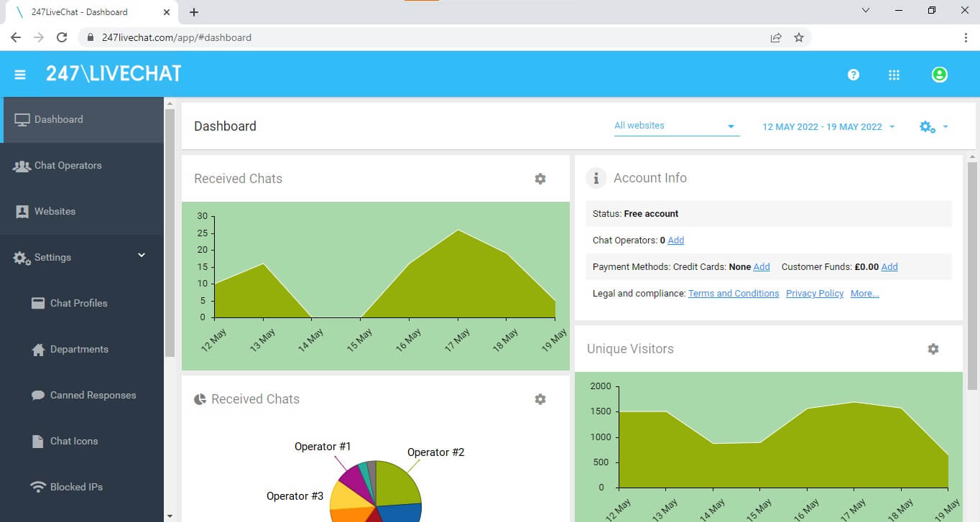Click Status: Free account text
The width and height of the screenshot is (980, 522).
tap(635, 214)
